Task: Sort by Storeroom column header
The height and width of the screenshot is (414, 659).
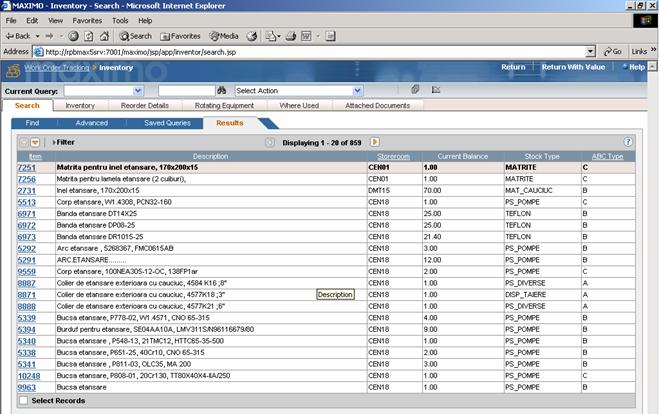Action: (393, 156)
